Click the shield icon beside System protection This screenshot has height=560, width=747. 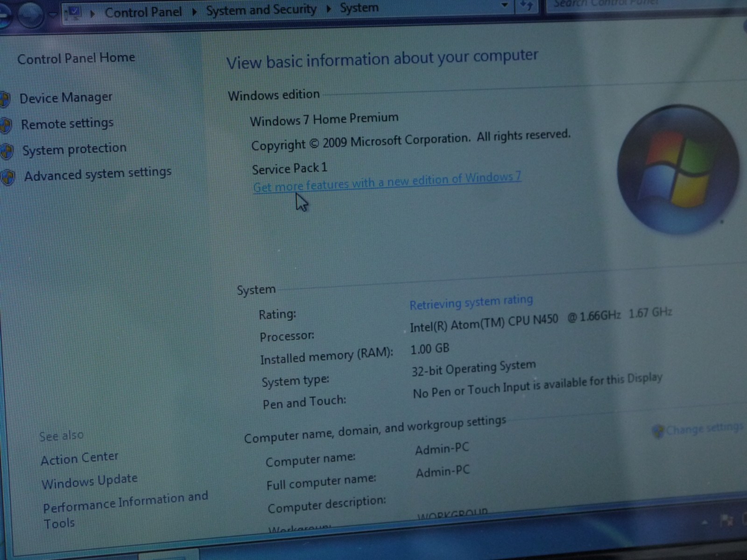[x=7, y=151]
